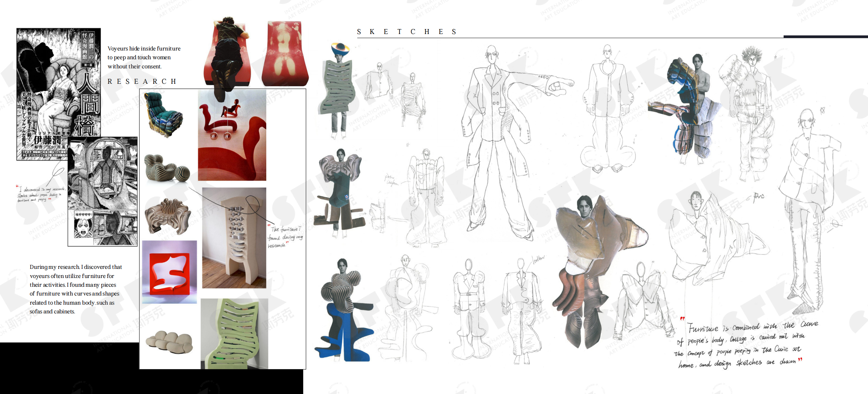
Task: Click the dark bar beside the SKETCHES rule
Action: click(825, 36)
